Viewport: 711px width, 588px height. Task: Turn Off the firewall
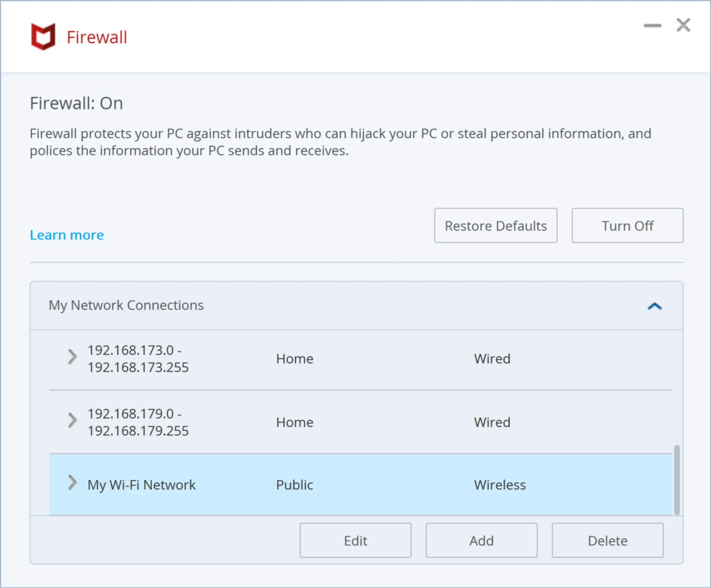[x=627, y=226]
